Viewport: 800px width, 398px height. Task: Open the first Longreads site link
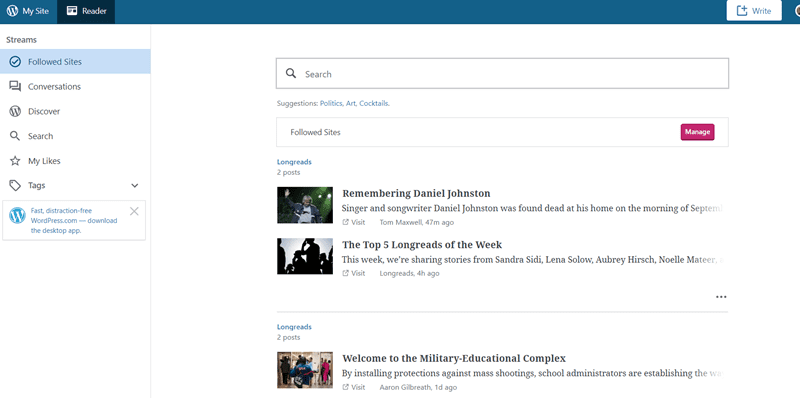294,162
